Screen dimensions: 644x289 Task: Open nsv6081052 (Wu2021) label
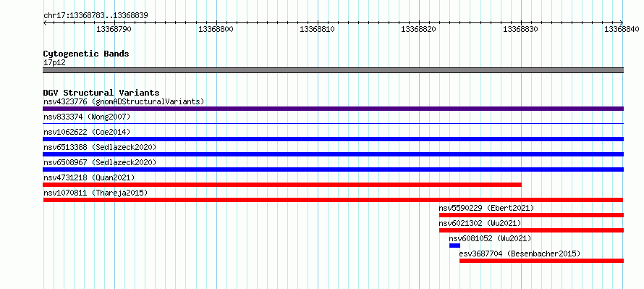(x=490, y=238)
